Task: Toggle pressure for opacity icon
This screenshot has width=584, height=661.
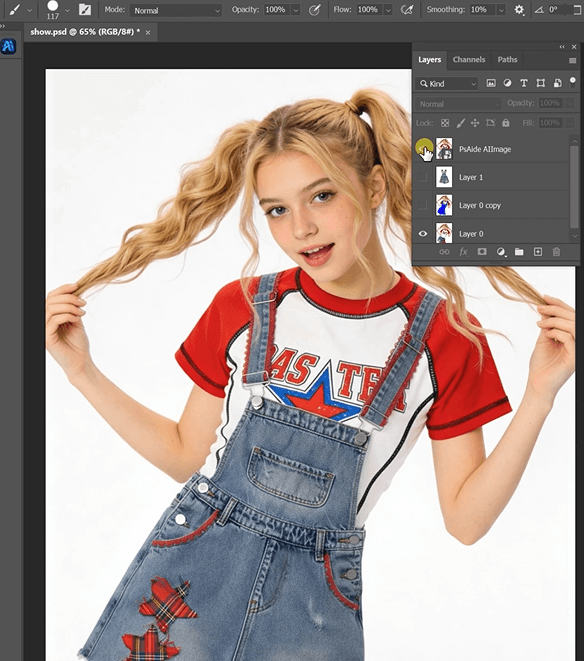Action: 315,10
